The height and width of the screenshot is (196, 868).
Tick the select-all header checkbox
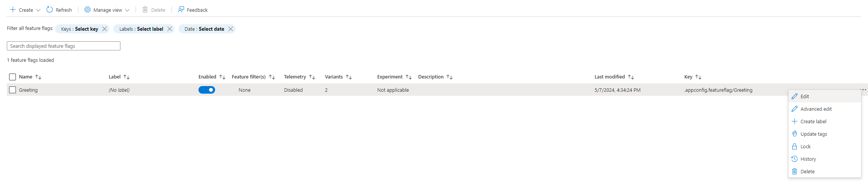[x=12, y=77]
